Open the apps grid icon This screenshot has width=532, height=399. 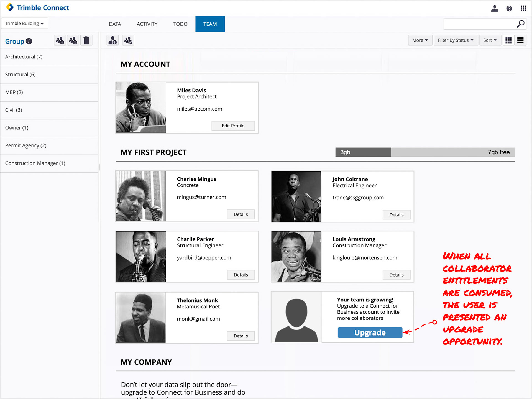[x=523, y=8]
